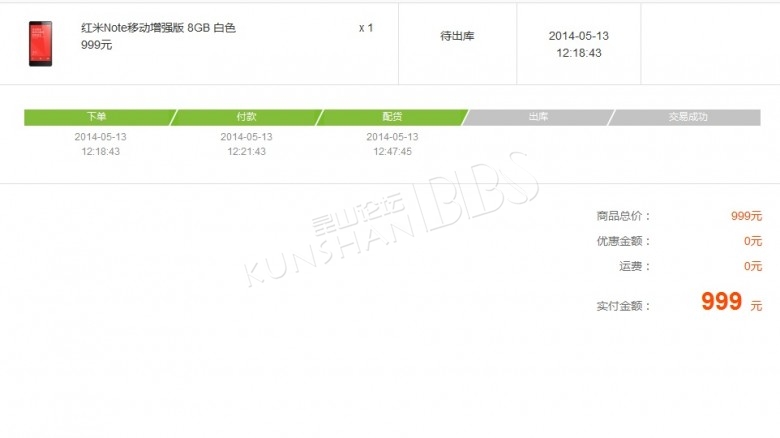This screenshot has height=438, width=780.
Task: Click the 0元 shipping fee value
Action: pyautogui.click(x=753, y=266)
